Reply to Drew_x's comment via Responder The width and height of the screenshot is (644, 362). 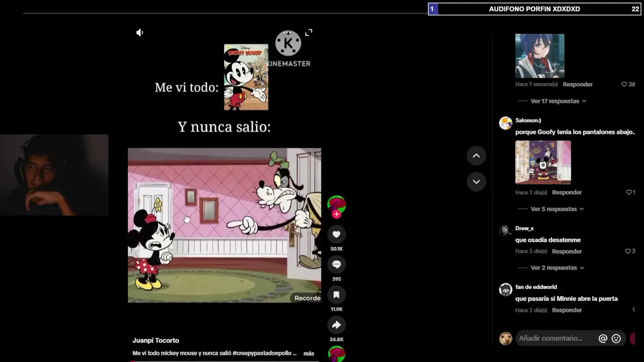[567, 251]
